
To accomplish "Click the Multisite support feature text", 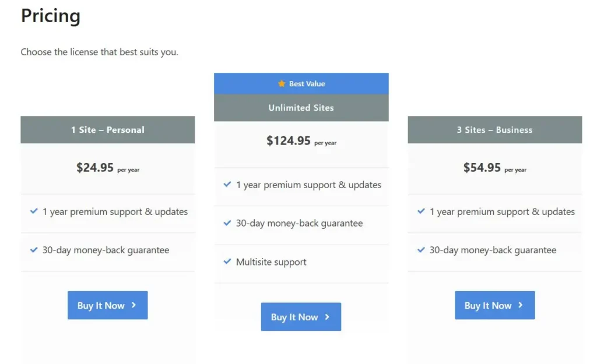I will 271,262.
